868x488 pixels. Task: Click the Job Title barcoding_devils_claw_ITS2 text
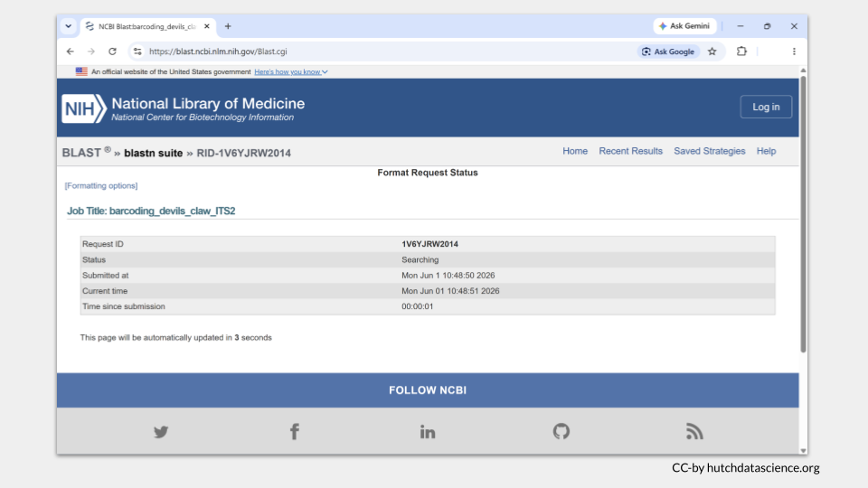tap(151, 211)
